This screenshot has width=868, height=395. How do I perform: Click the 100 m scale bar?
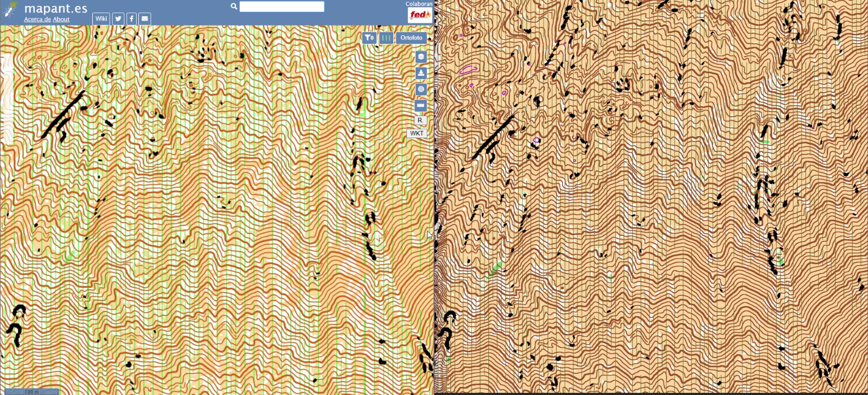[31, 391]
